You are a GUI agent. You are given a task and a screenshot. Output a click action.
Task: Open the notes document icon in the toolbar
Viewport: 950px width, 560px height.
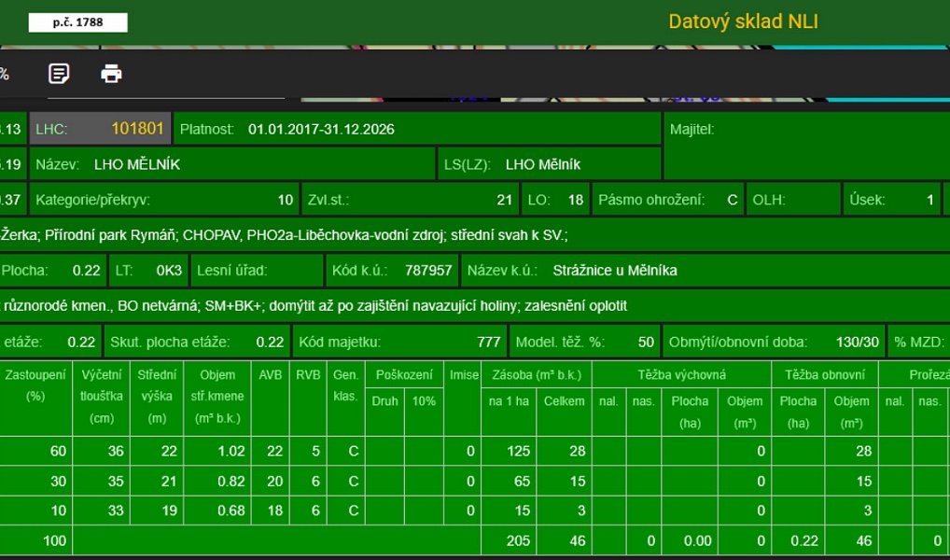pyautogui.click(x=59, y=74)
